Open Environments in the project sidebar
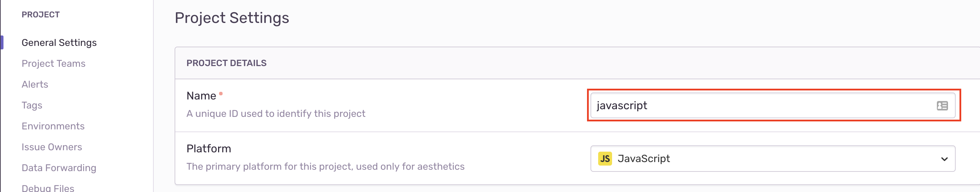The height and width of the screenshot is (192, 980). click(x=53, y=126)
